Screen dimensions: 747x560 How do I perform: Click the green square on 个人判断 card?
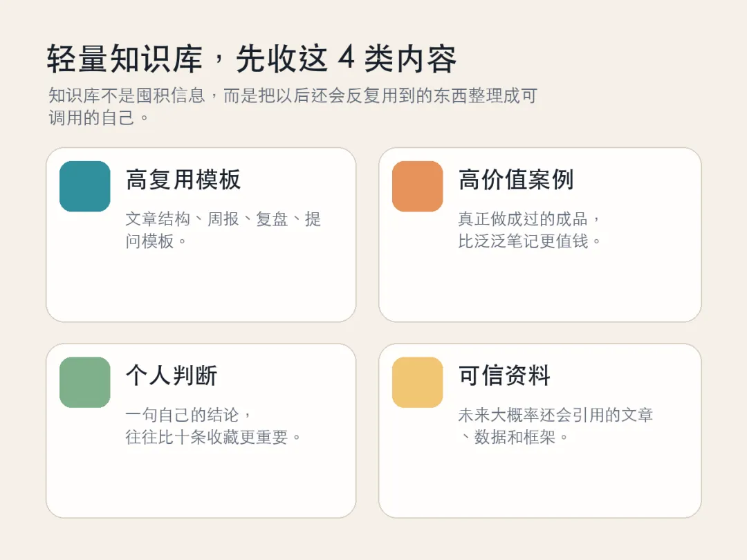[x=85, y=382]
